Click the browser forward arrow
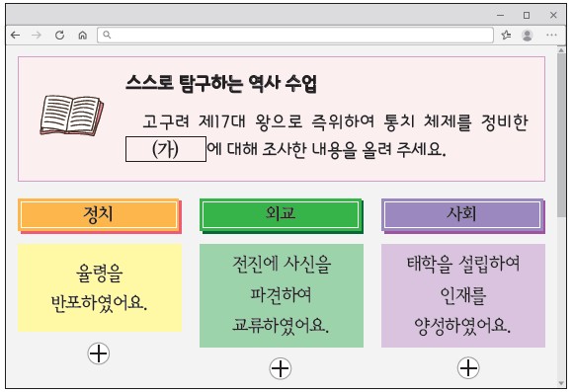Screen dimensions: 573x392 (x=37, y=36)
